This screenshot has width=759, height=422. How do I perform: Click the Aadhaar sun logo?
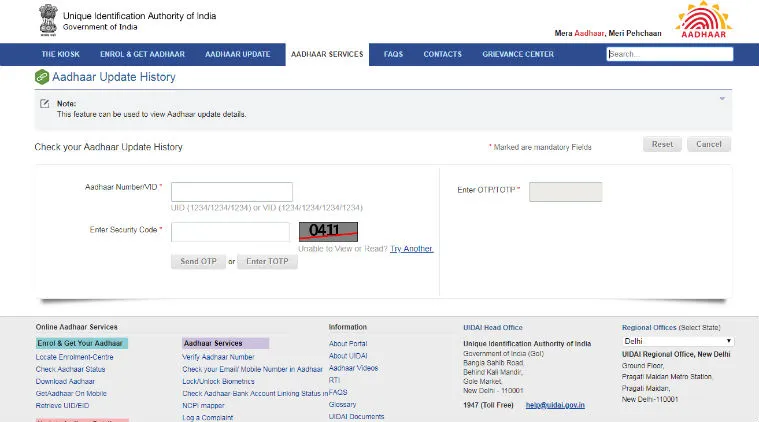tap(703, 19)
